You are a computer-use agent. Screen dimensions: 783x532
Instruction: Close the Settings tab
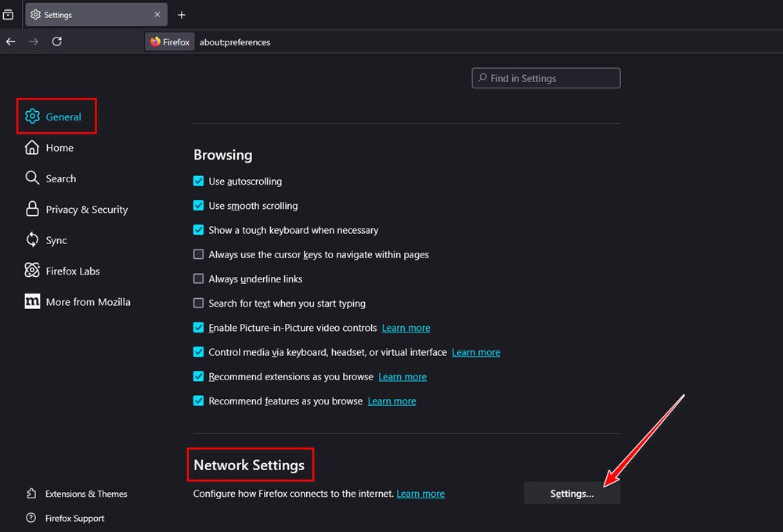157,15
